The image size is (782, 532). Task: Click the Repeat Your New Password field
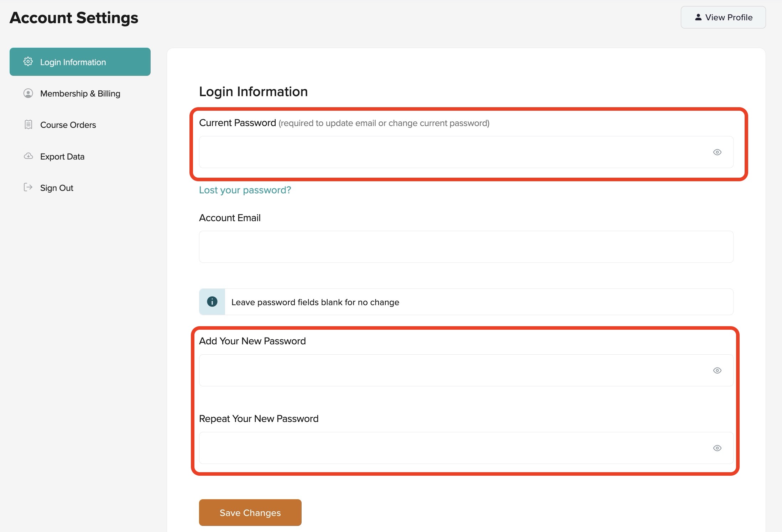[452, 448]
